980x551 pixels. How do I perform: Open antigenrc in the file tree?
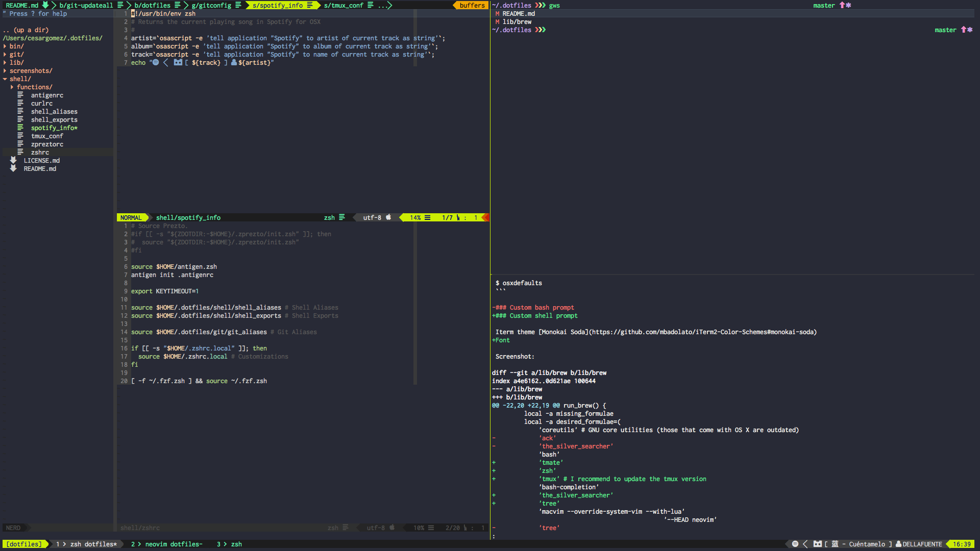[47, 95]
